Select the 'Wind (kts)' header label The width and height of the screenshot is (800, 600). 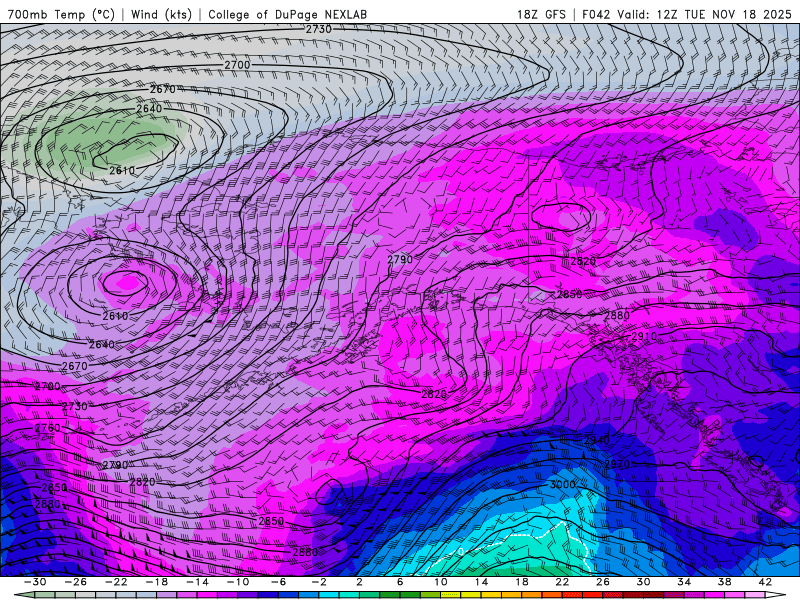pos(161,14)
